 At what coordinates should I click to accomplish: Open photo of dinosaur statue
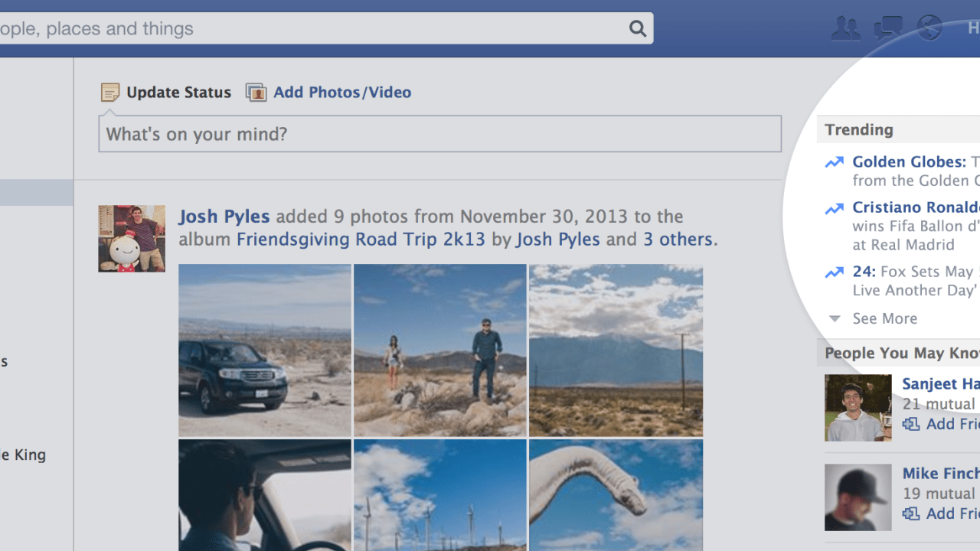[616, 495]
